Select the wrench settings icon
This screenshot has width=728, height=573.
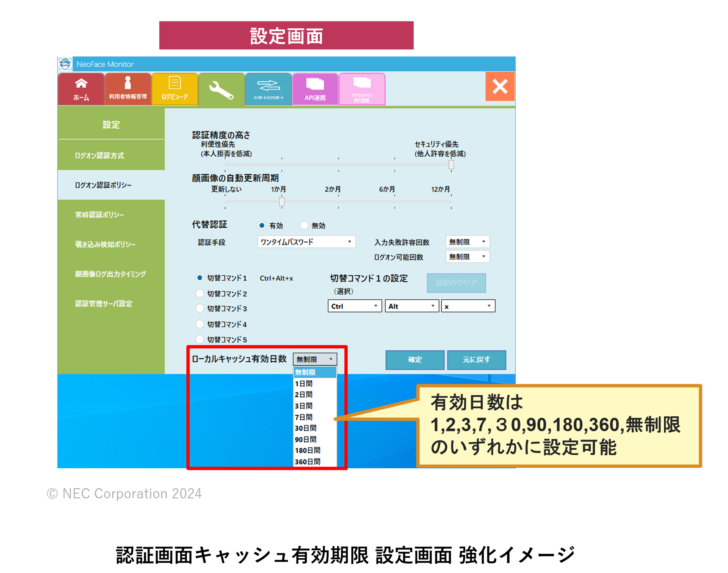[x=221, y=90]
